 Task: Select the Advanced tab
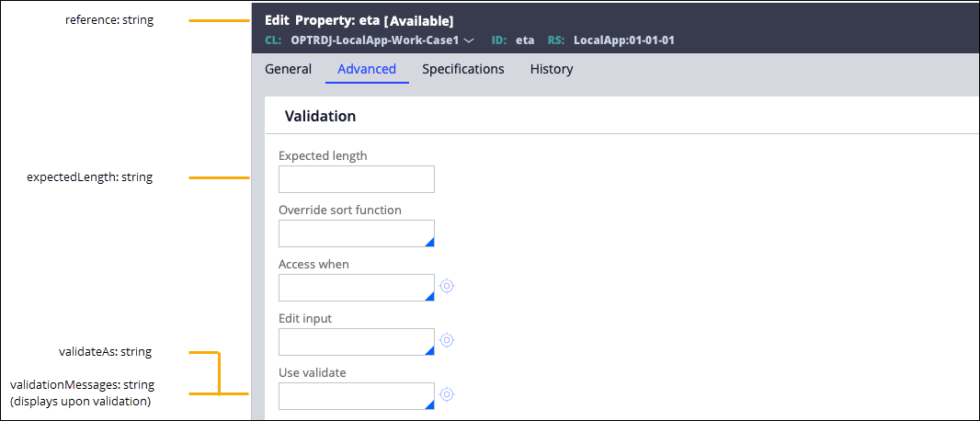pos(367,69)
